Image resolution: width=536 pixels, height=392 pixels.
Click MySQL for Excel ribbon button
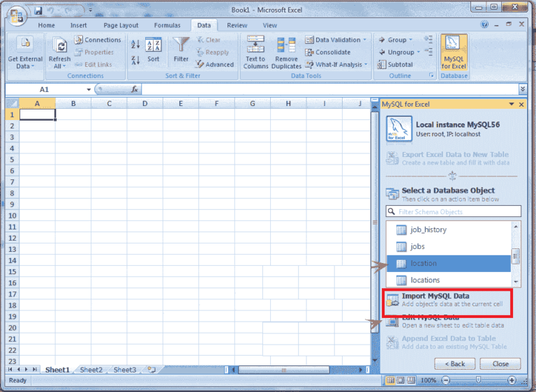coord(454,52)
